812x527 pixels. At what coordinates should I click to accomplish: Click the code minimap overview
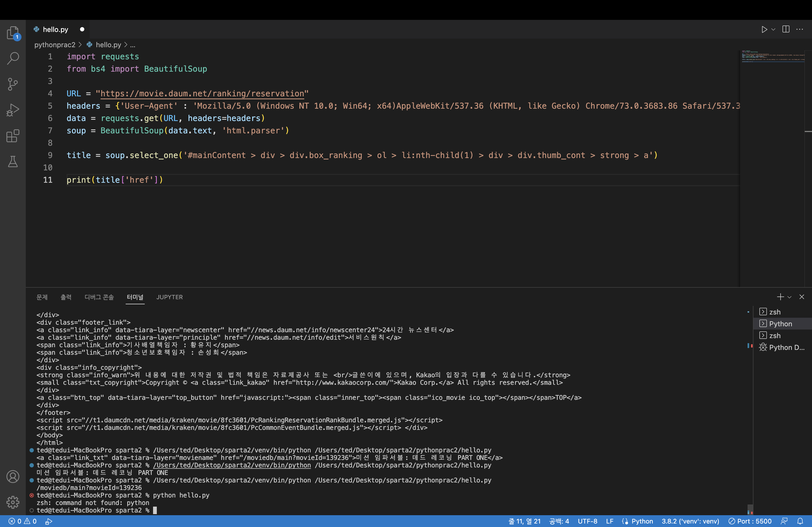(x=773, y=57)
